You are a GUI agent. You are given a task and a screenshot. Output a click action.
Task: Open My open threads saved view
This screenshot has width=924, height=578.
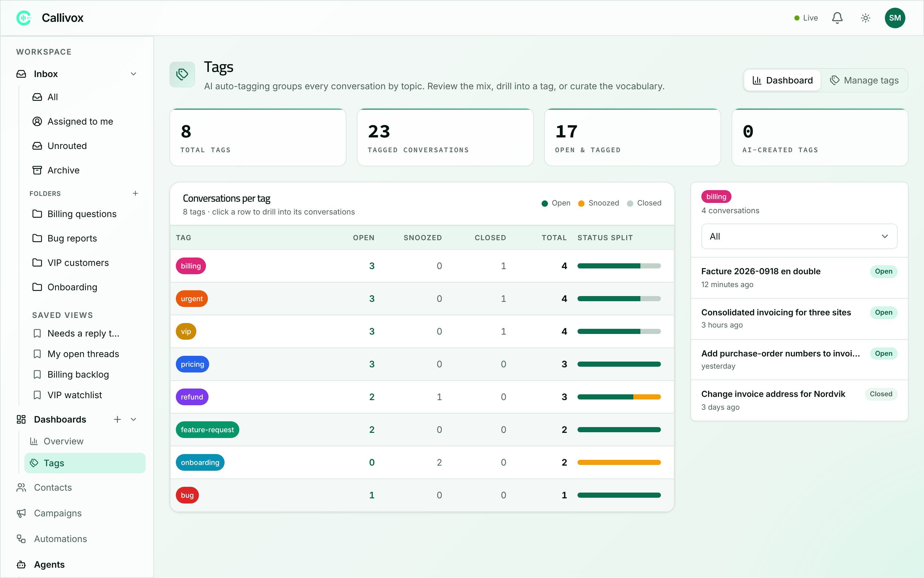pos(85,354)
